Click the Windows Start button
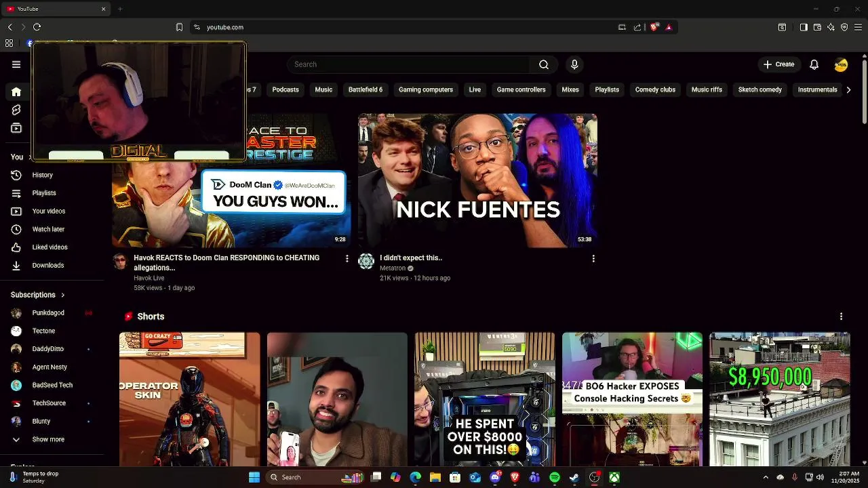The width and height of the screenshot is (868, 488). pyautogui.click(x=254, y=477)
